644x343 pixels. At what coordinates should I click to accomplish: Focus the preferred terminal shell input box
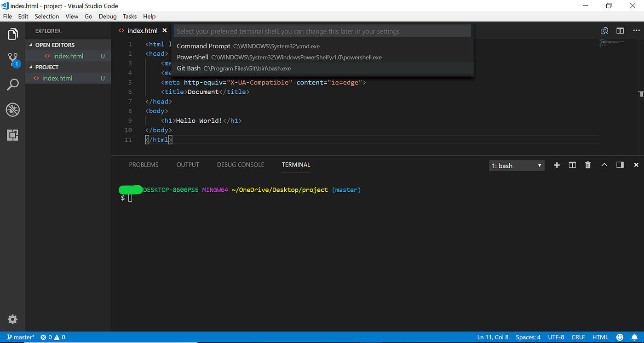(322, 31)
